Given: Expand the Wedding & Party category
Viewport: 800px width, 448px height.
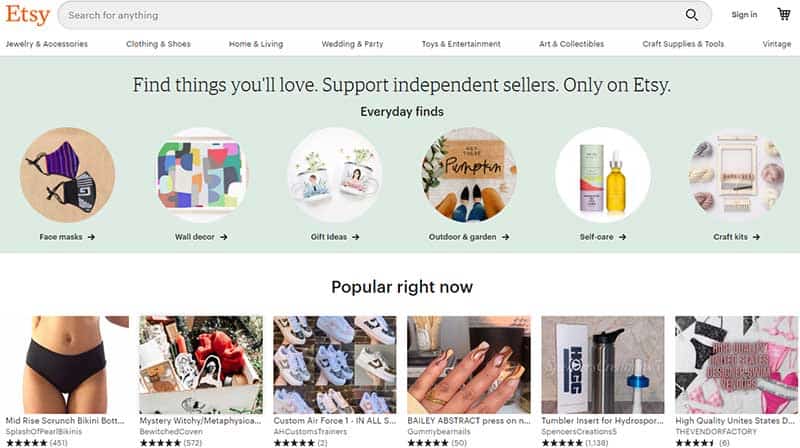Looking at the screenshot, I should click(352, 44).
